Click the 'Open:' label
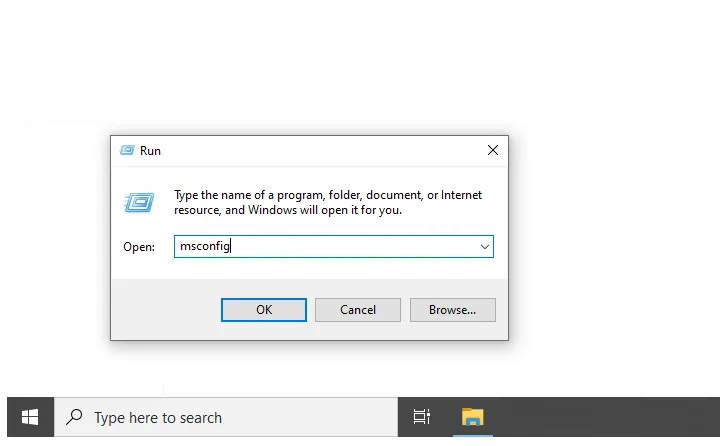Viewport: 727px width, 446px height. tap(139, 247)
